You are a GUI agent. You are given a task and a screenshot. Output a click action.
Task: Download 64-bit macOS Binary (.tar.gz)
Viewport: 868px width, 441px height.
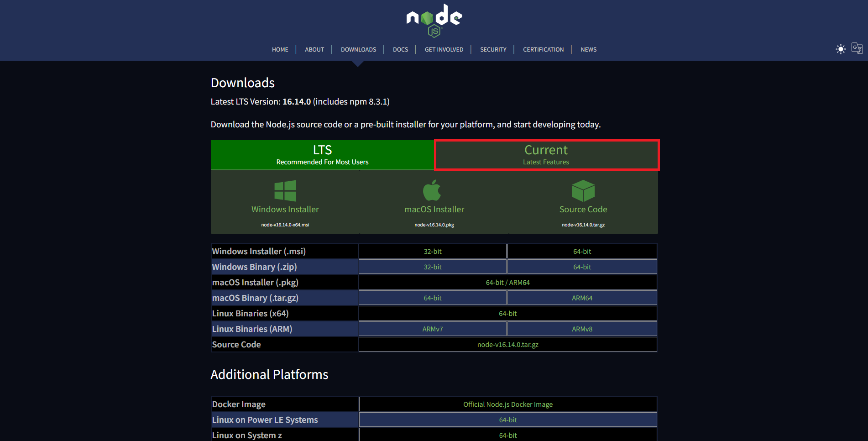pyautogui.click(x=433, y=298)
